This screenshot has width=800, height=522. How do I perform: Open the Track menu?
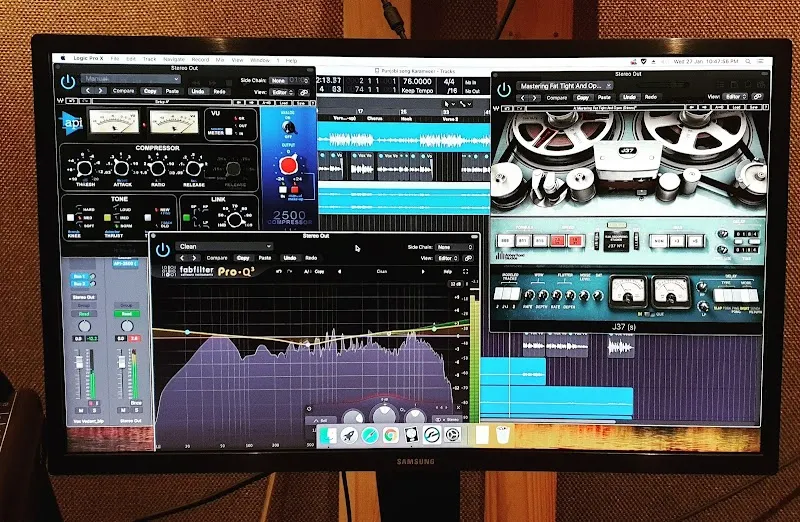click(149, 59)
